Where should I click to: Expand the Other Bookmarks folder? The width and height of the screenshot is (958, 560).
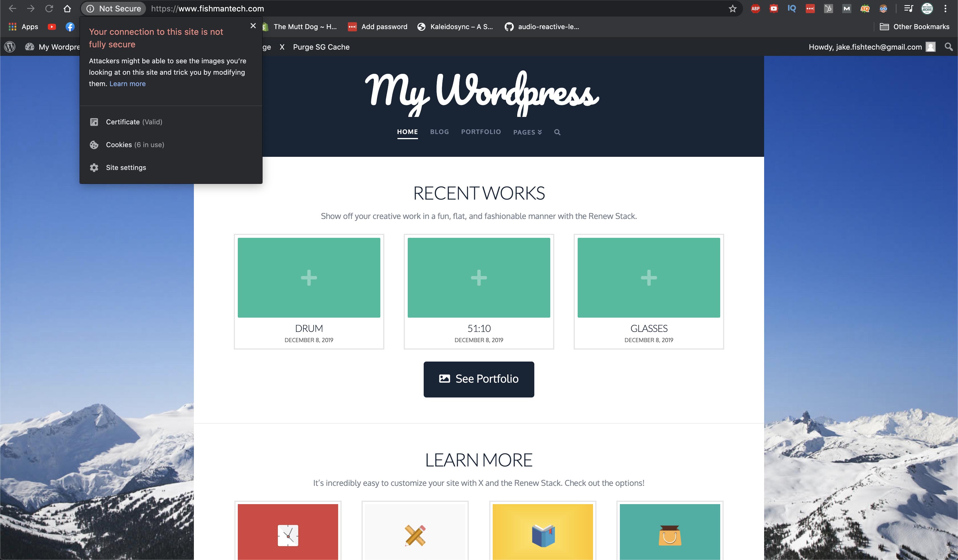pos(915,27)
